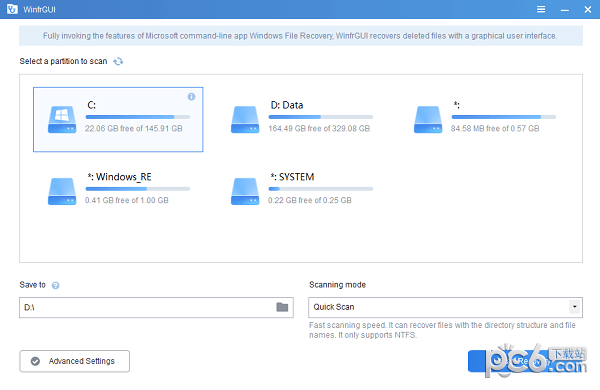Screen dimensions: 600x390
Task: Click the "*: Windows_RE" partition label
Action: [x=119, y=177]
